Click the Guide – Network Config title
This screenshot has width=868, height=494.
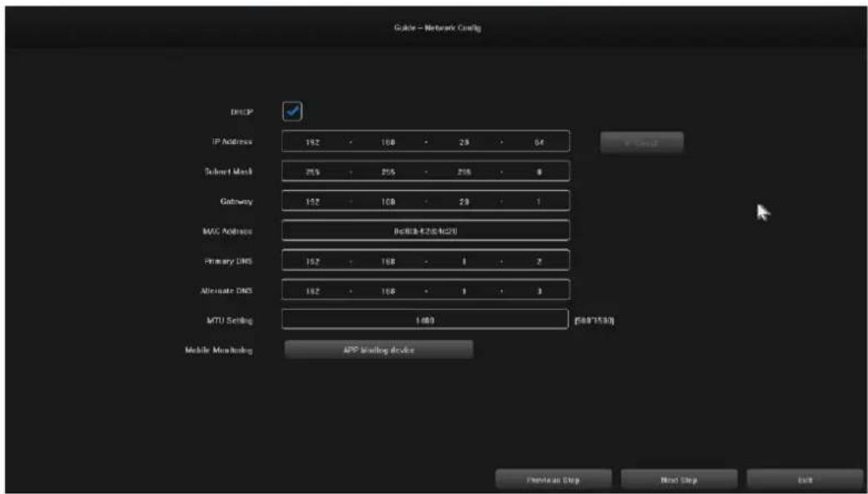(437, 27)
